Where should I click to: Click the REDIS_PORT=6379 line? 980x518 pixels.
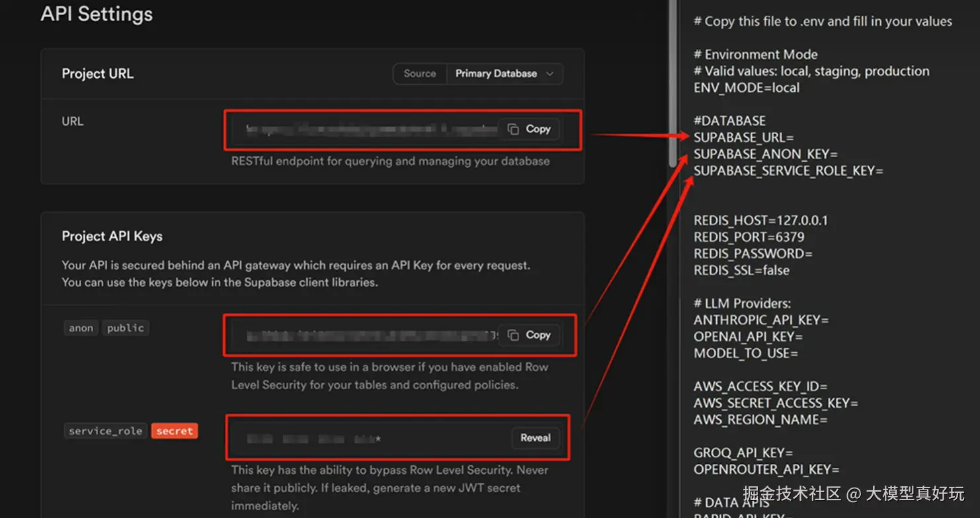pos(749,237)
